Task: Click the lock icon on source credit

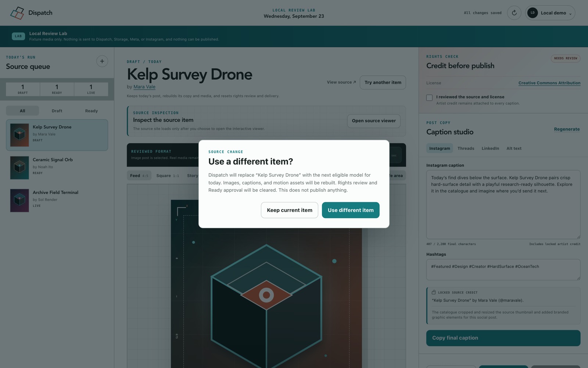Action: (x=434, y=292)
